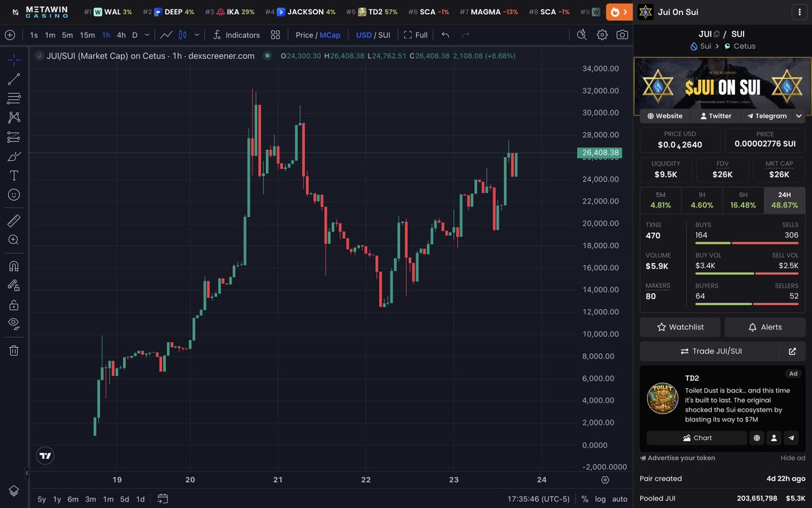Open the token Twitter link
The height and width of the screenshot is (508, 812).
(715, 116)
